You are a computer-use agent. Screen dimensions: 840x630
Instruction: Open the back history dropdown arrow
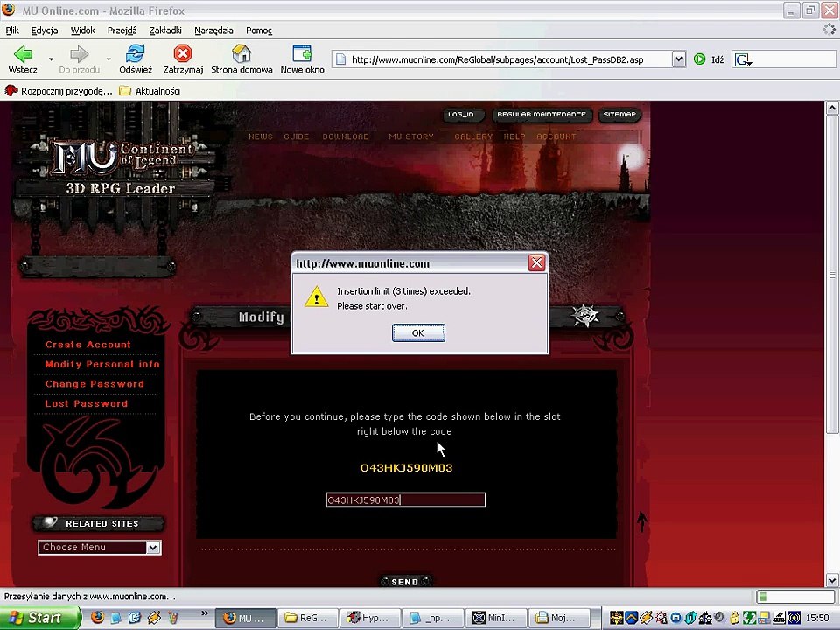click(51, 59)
